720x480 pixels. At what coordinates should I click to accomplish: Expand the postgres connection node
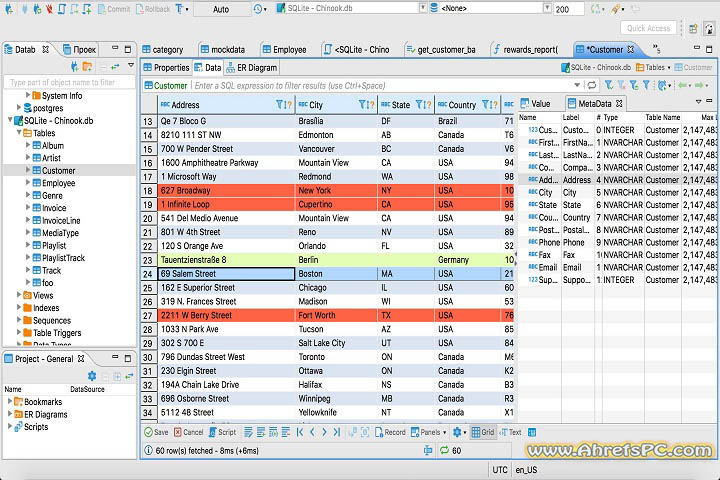click(19, 107)
